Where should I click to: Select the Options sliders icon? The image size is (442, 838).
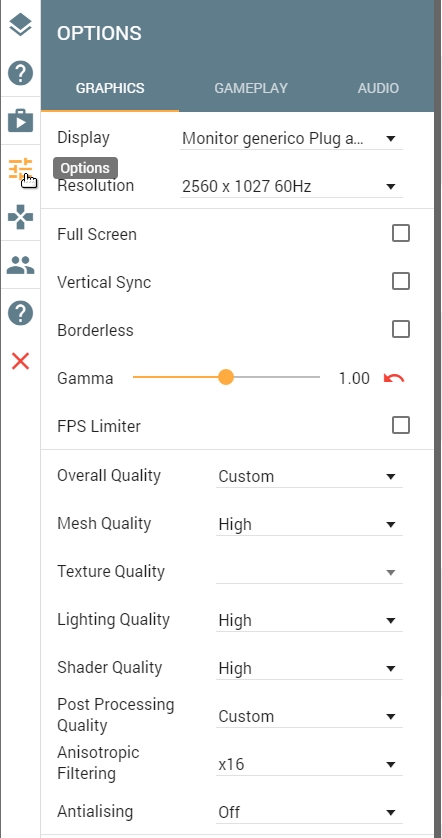coord(20,169)
